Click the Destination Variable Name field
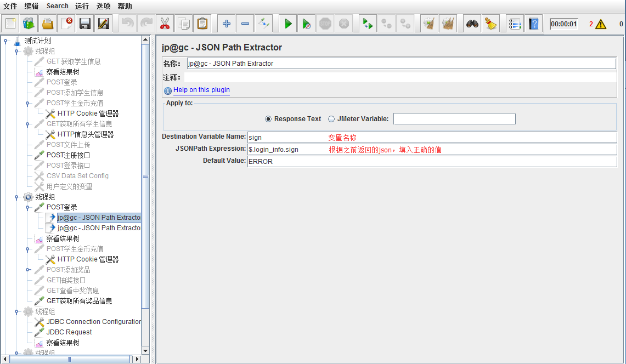 pyautogui.click(x=432, y=137)
